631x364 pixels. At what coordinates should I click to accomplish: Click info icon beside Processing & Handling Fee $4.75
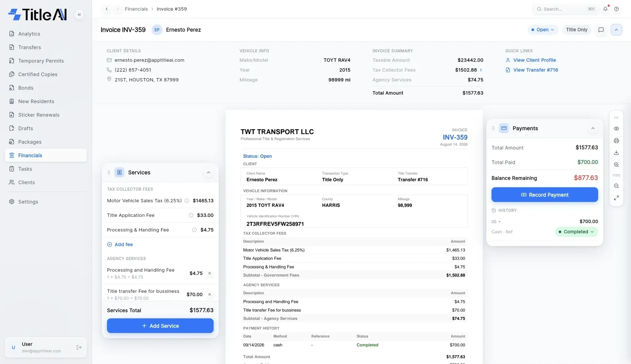click(x=194, y=230)
